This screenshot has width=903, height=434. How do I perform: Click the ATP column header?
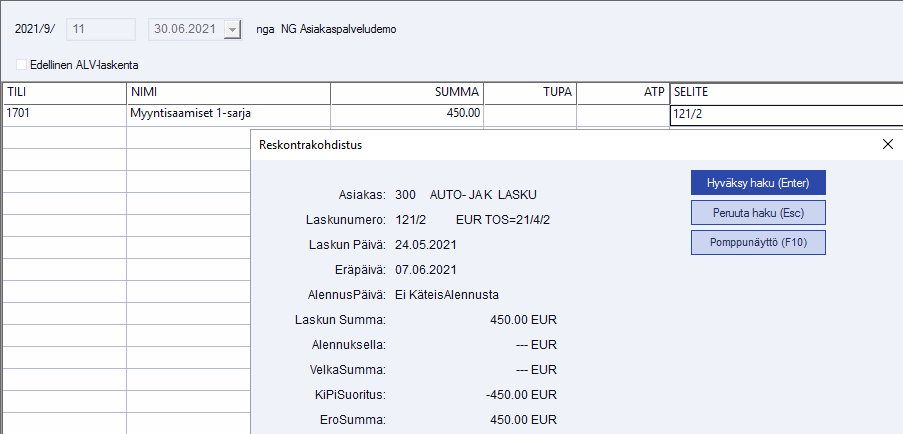tap(622, 92)
